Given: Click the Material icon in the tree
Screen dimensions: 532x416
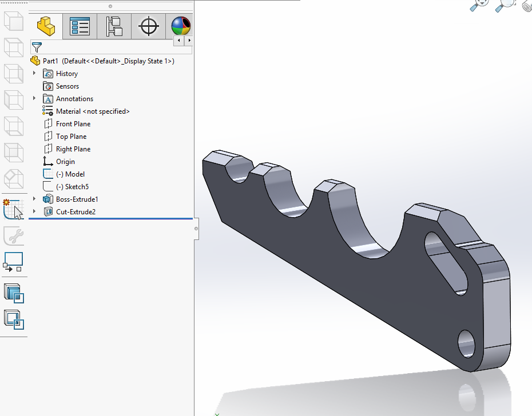Looking at the screenshot, I should tap(47, 111).
